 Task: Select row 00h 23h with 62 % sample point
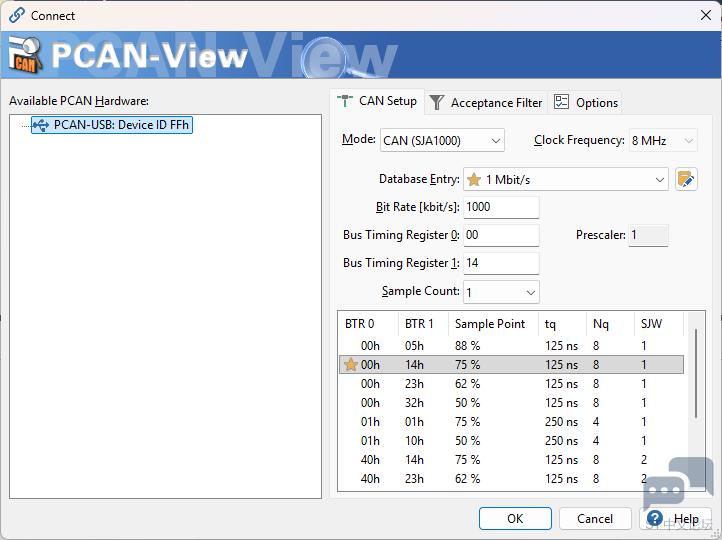click(x=511, y=383)
